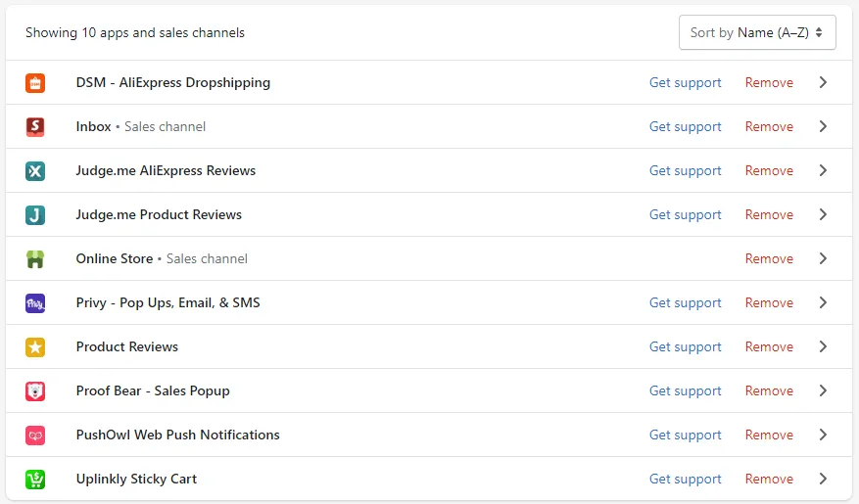Remove the Inbox sales channel
This screenshot has height=504, width=859.
click(x=769, y=127)
